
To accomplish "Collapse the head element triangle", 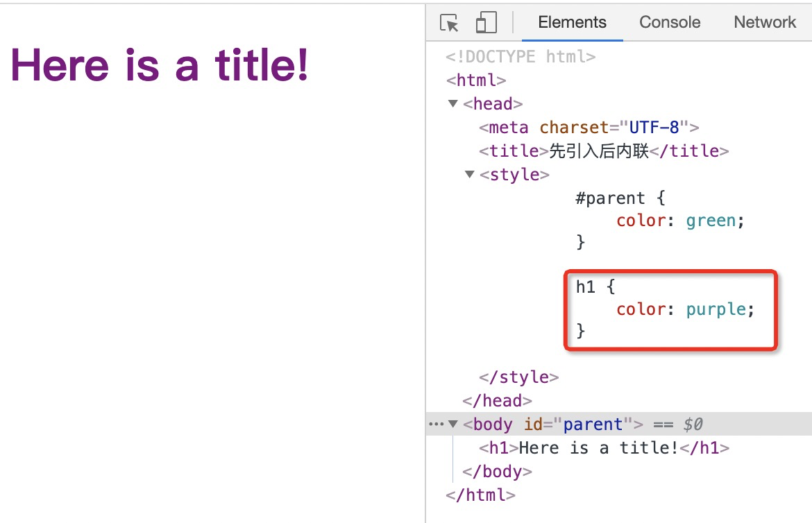I will pos(453,103).
